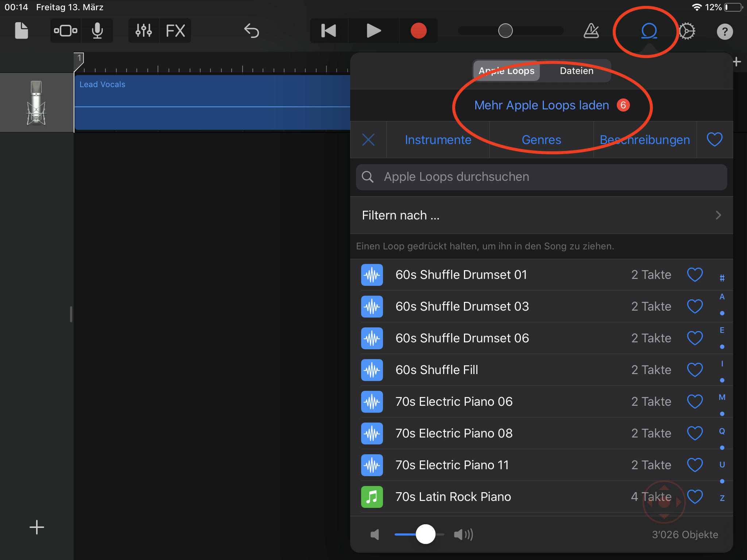Switch to the Dateien tab

click(576, 71)
